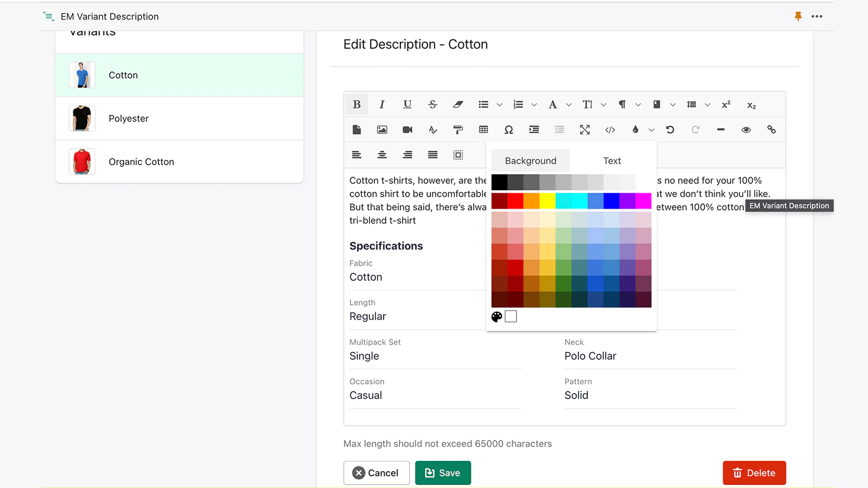Image resolution: width=868 pixels, height=488 pixels.
Task: Switch to the Text color tab
Action: [611, 160]
